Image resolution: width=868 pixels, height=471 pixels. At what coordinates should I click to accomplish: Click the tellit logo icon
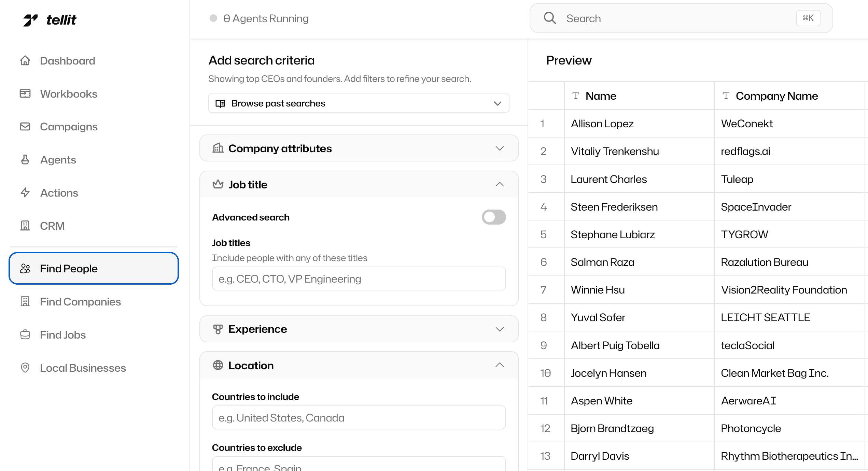[x=30, y=20]
